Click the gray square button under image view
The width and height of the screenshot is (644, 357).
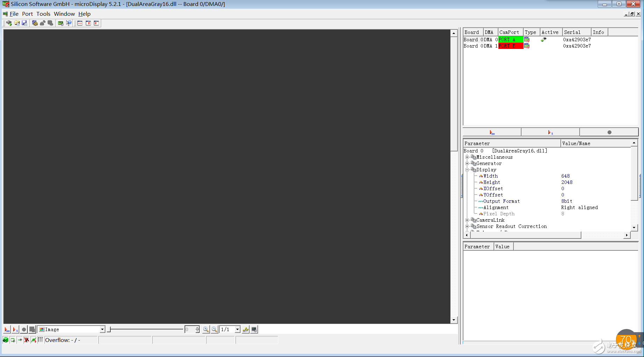tap(32, 329)
